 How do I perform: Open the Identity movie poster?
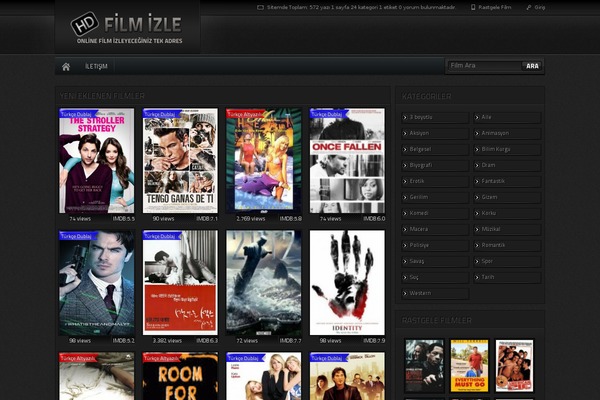tap(347, 282)
